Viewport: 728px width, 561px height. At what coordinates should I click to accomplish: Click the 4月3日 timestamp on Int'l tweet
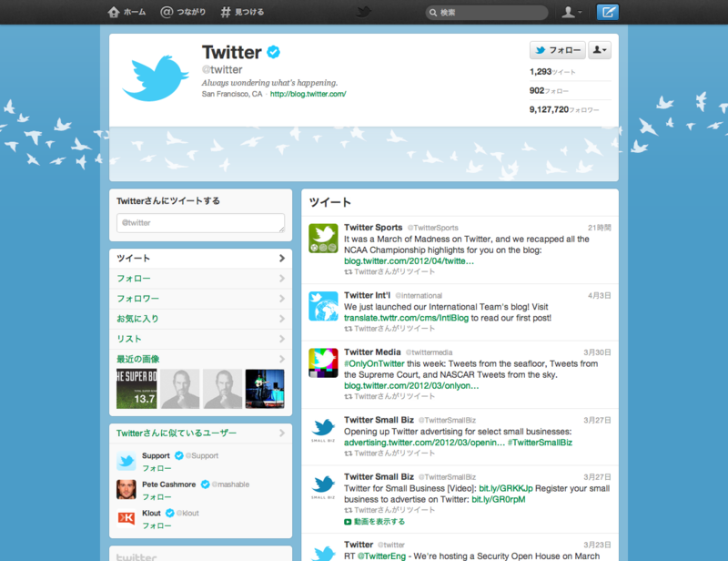coord(600,296)
